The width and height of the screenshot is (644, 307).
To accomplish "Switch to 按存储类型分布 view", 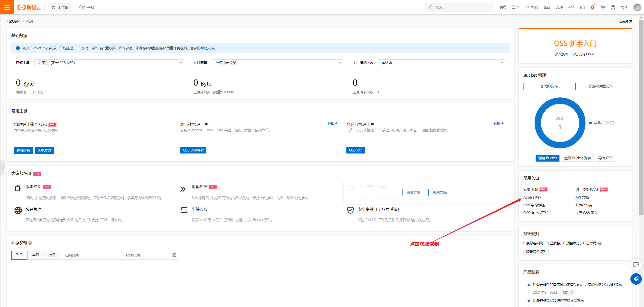I will [x=601, y=86].
